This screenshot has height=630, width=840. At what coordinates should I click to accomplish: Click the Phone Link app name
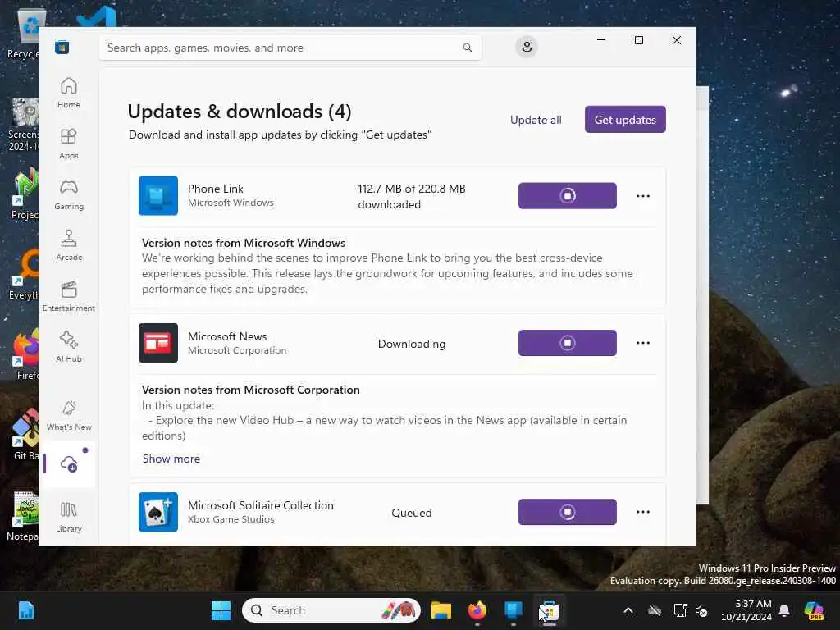(x=216, y=189)
